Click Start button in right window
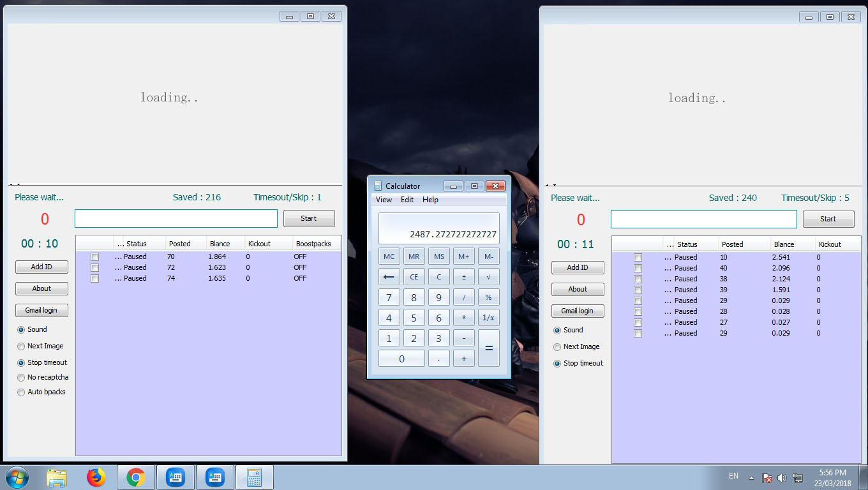The width and height of the screenshot is (868, 490). click(x=828, y=219)
